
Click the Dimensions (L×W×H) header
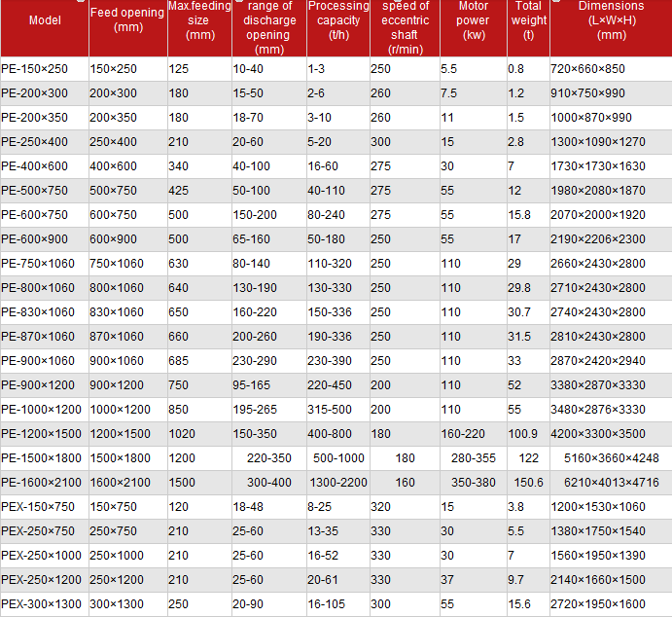(x=611, y=20)
